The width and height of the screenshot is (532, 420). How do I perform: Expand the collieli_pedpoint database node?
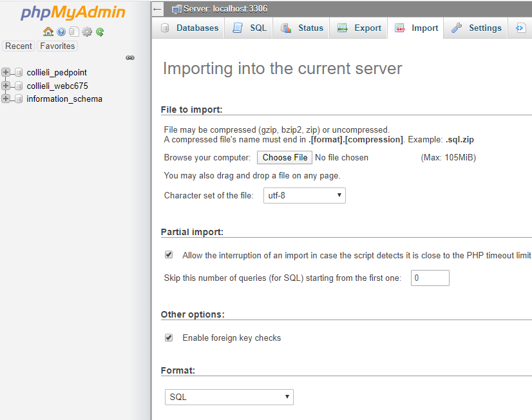5,72
